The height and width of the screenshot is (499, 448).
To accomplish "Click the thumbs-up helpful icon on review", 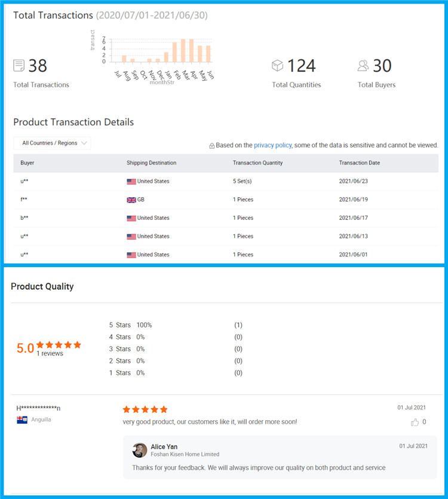I will [415, 422].
